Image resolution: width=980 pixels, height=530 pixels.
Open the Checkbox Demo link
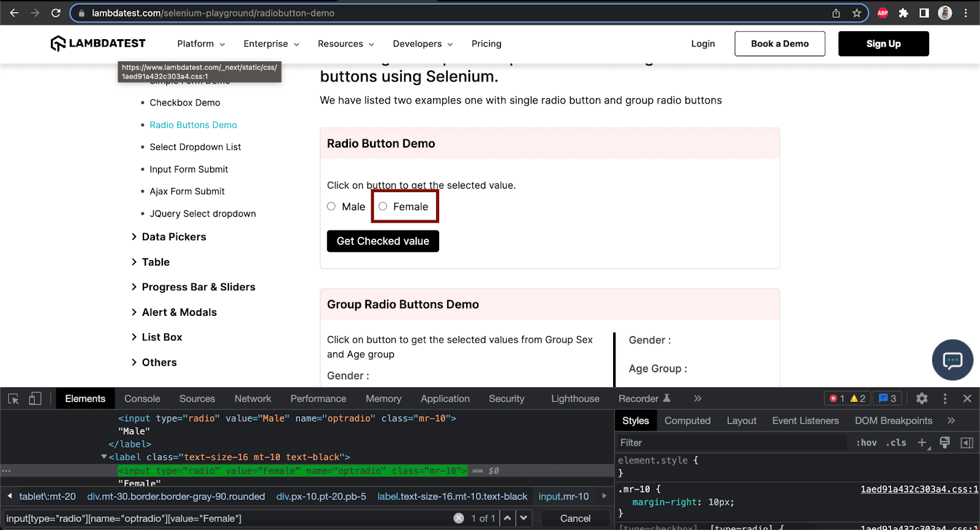[185, 103]
